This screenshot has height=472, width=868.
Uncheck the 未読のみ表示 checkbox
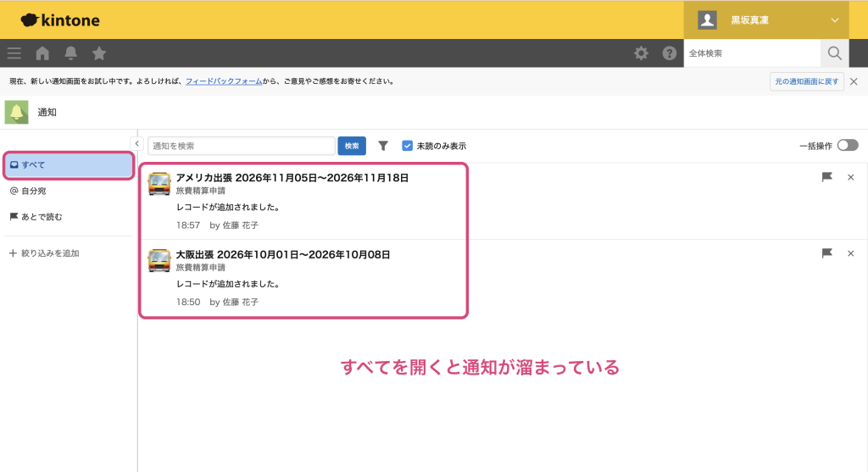[408, 146]
